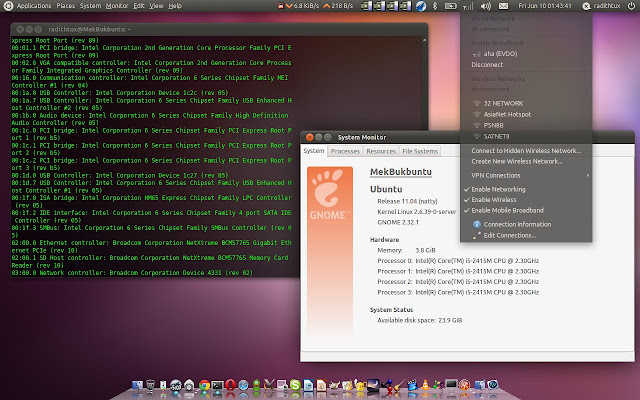The height and width of the screenshot is (400, 640).
Task: Open the battery indicator in the top panel
Action: pos(450,6)
